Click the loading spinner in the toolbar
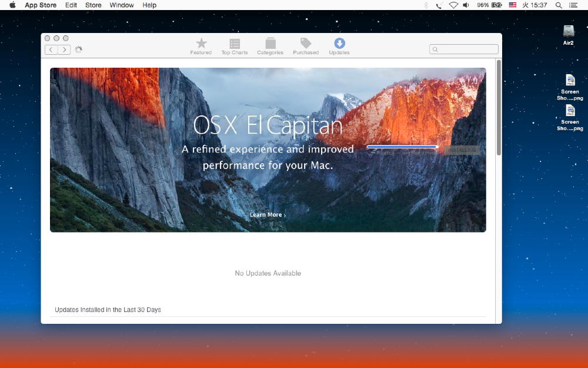Screen dimensions: 588x368 [78, 49]
